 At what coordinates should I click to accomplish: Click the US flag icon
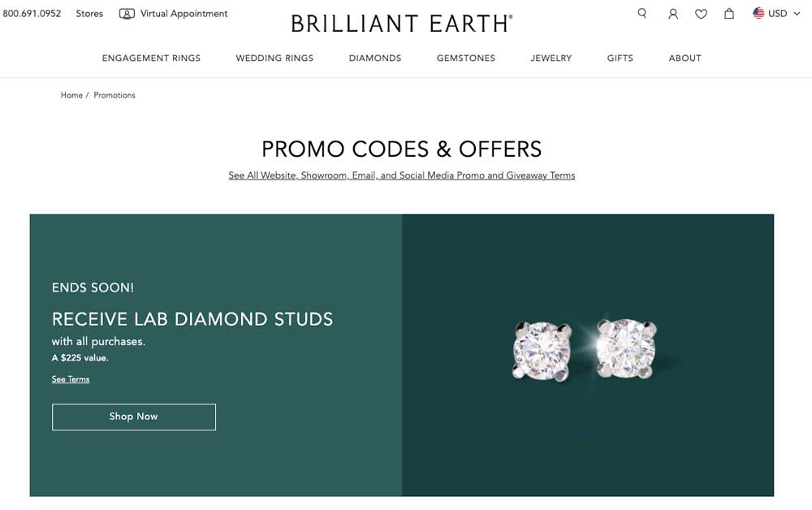[758, 13]
